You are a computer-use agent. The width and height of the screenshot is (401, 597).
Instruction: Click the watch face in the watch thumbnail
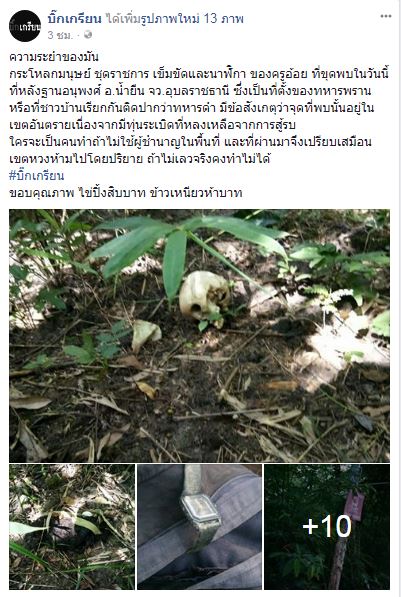click(x=201, y=511)
